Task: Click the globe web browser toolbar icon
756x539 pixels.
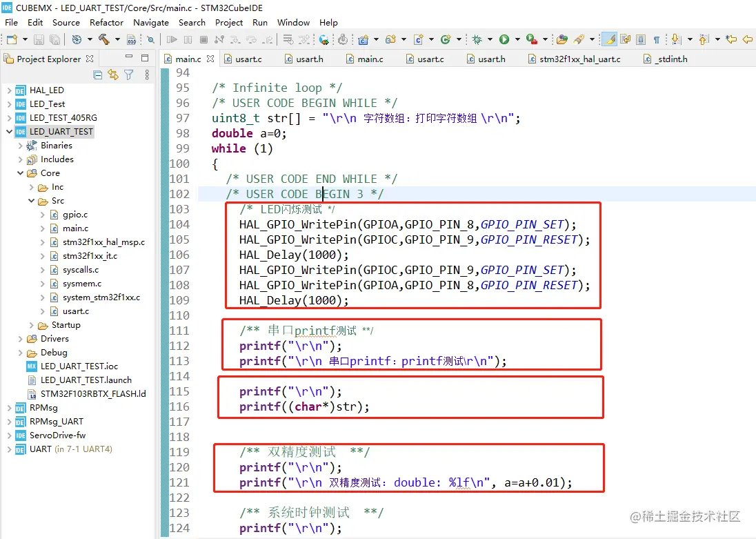Action: coord(324,39)
